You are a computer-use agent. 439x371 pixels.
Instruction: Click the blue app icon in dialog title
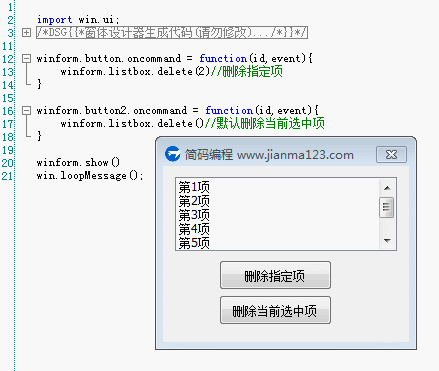[172, 154]
